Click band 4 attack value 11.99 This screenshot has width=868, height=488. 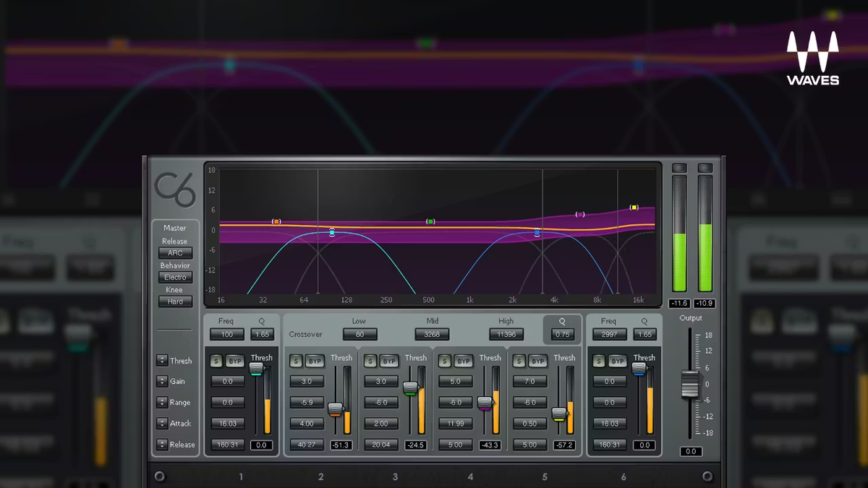pos(456,424)
